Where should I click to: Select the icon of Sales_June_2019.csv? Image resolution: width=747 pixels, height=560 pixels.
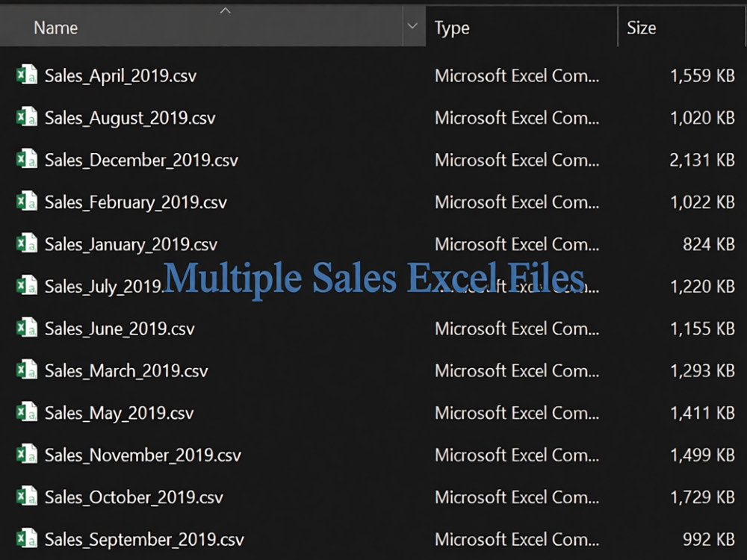coord(27,328)
